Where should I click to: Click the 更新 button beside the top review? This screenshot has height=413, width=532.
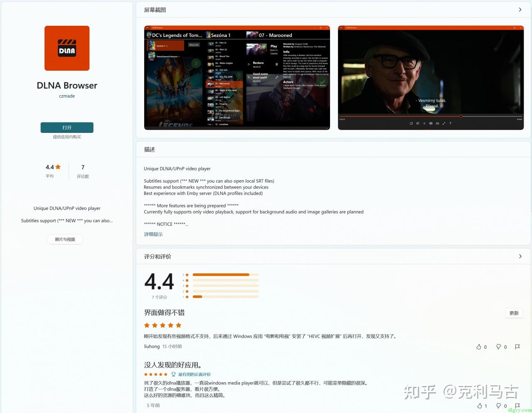pos(514,313)
